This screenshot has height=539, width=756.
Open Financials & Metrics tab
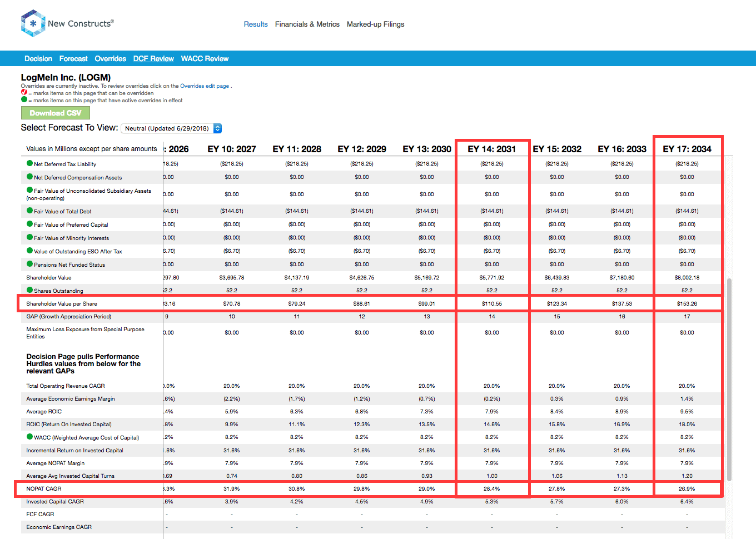[x=307, y=24]
